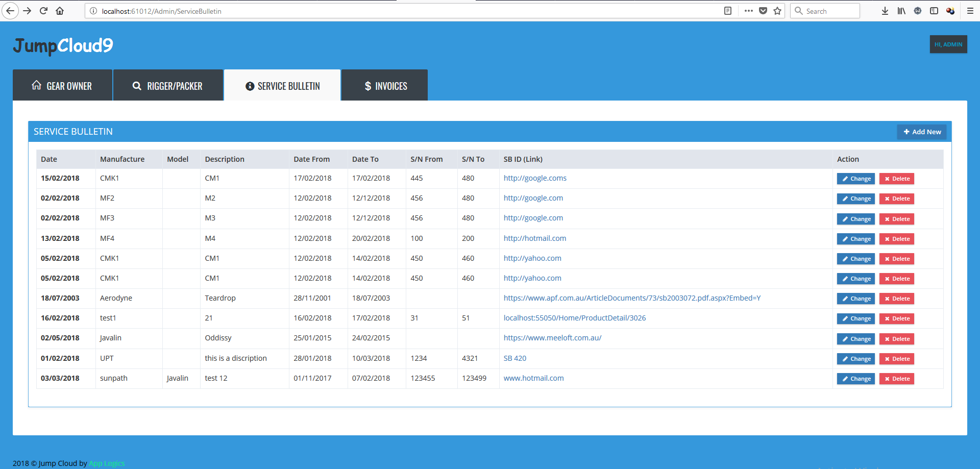Image resolution: width=980 pixels, height=469 pixels.
Task: Reload the page with the refresh icon
Action: [43, 11]
